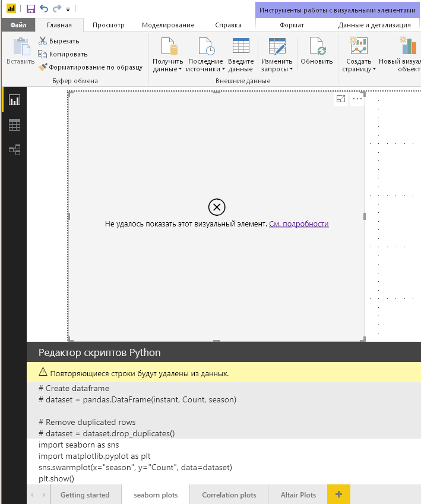This screenshot has height=504, width=421.
Task: Open the Формат tab
Action: 292,25
